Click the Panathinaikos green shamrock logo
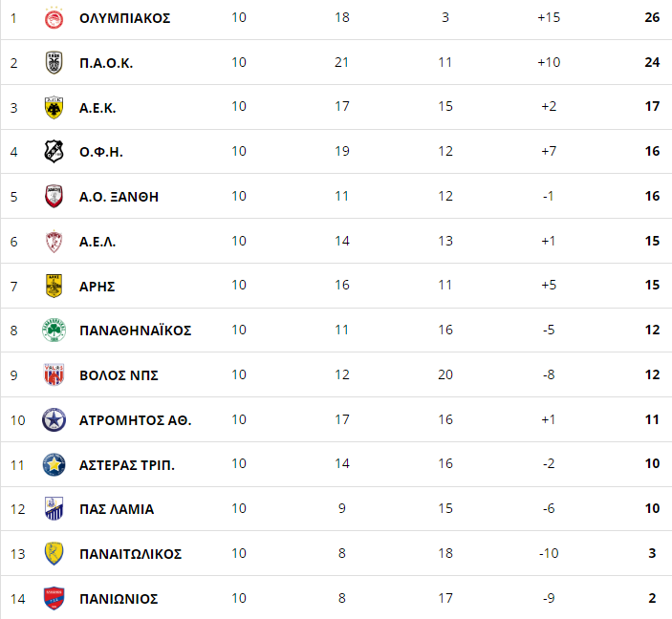 pyautogui.click(x=54, y=331)
